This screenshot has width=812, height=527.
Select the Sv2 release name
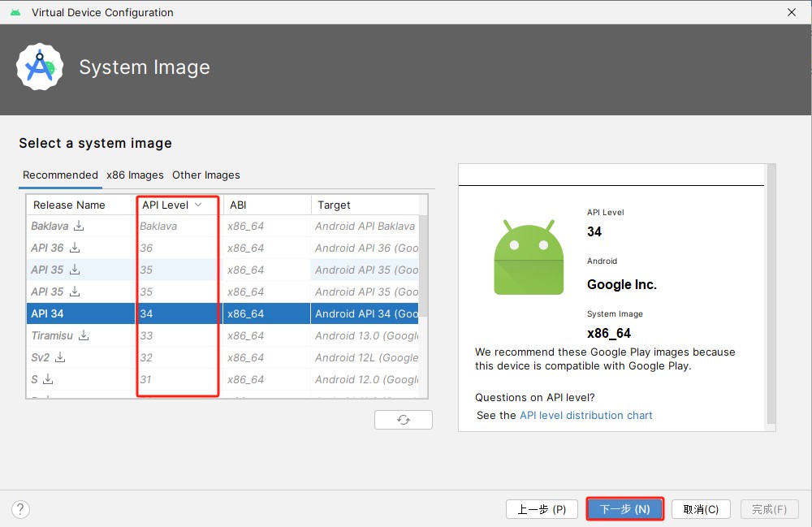[41, 357]
